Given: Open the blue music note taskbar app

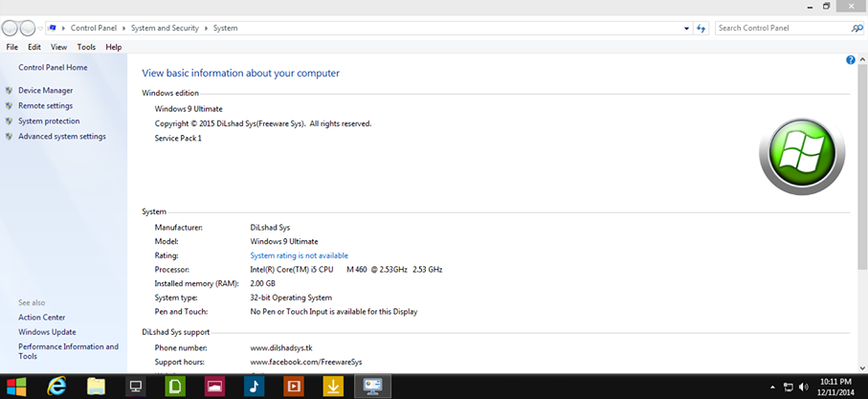Looking at the screenshot, I should point(254,387).
